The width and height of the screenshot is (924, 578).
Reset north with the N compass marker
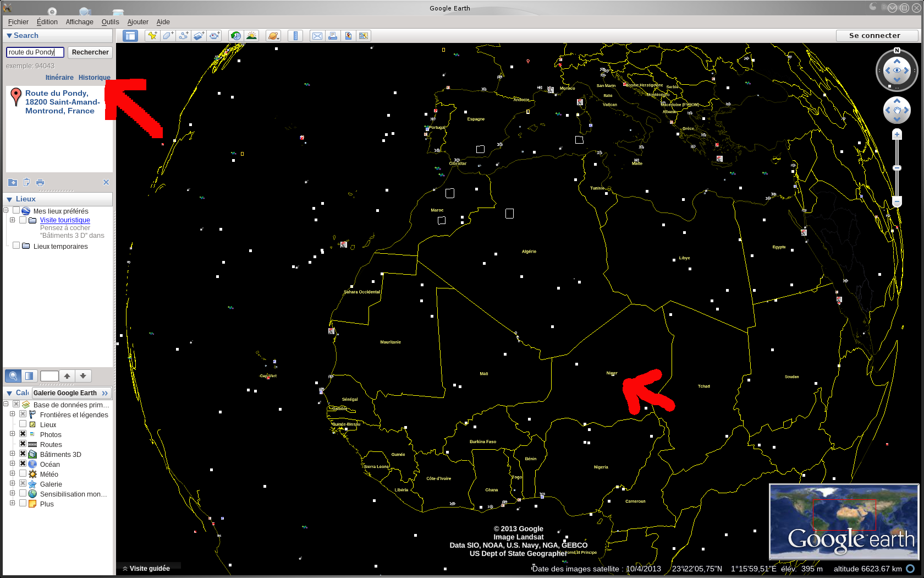897,51
